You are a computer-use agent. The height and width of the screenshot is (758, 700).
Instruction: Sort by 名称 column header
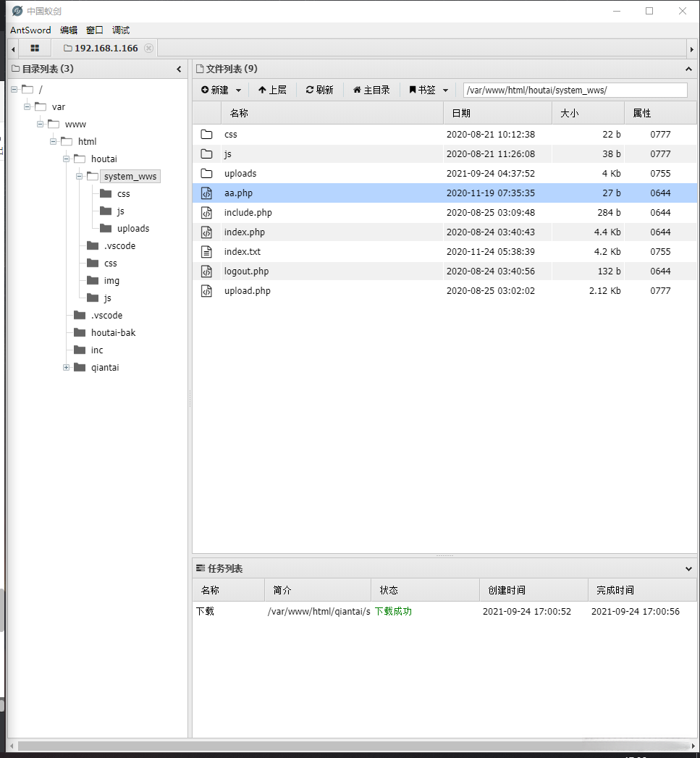(x=332, y=113)
